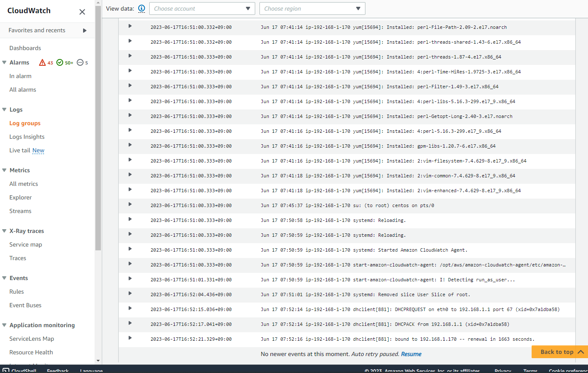This screenshot has width=588, height=373.
Task: Open Event Buses page
Action: [25, 306]
